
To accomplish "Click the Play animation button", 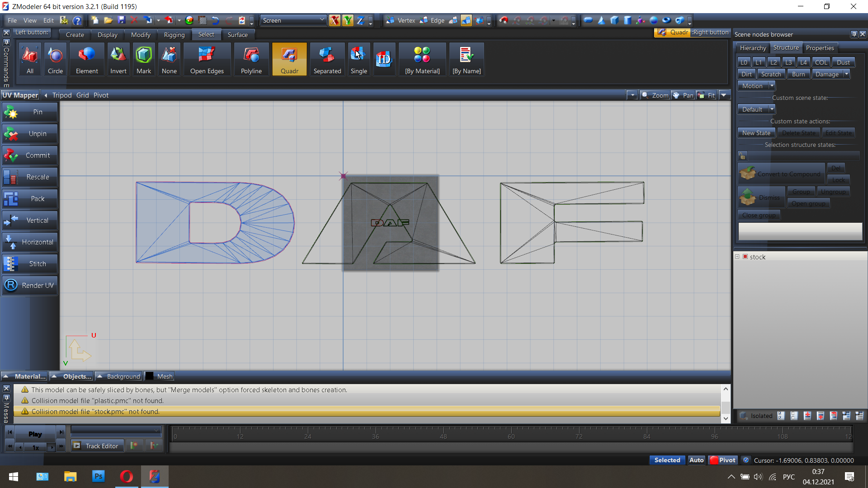I will (35, 434).
